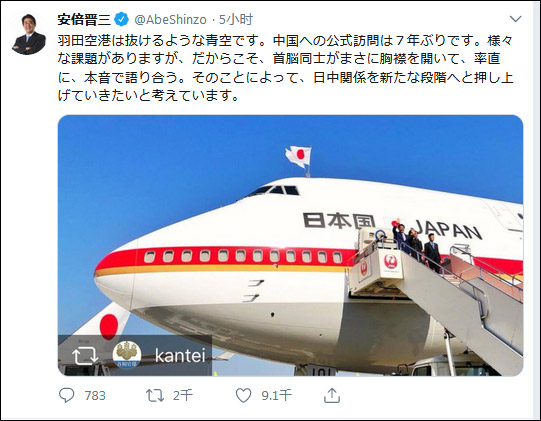Image resolution: width=541 pixels, height=421 pixels.
Task: Click the kantei account name on the photo
Action: (180, 355)
